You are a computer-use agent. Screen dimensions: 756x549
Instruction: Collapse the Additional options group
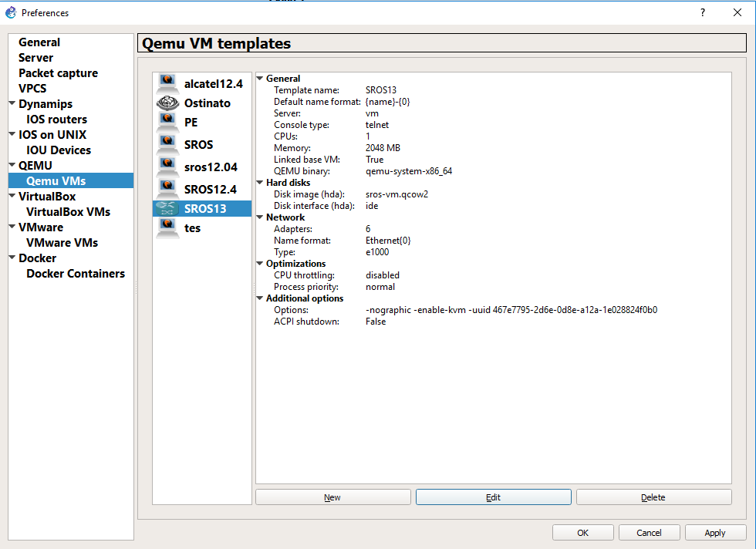(260, 298)
